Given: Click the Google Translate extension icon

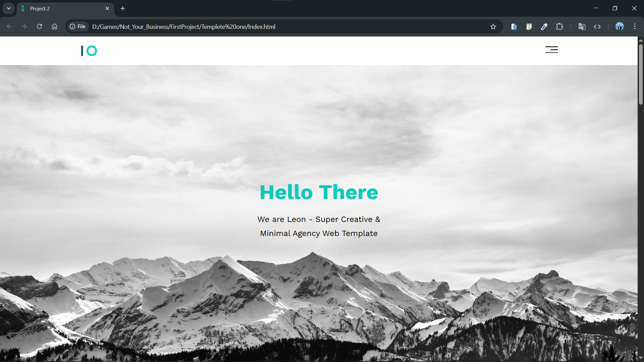Looking at the screenshot, I should coord(582,26).
